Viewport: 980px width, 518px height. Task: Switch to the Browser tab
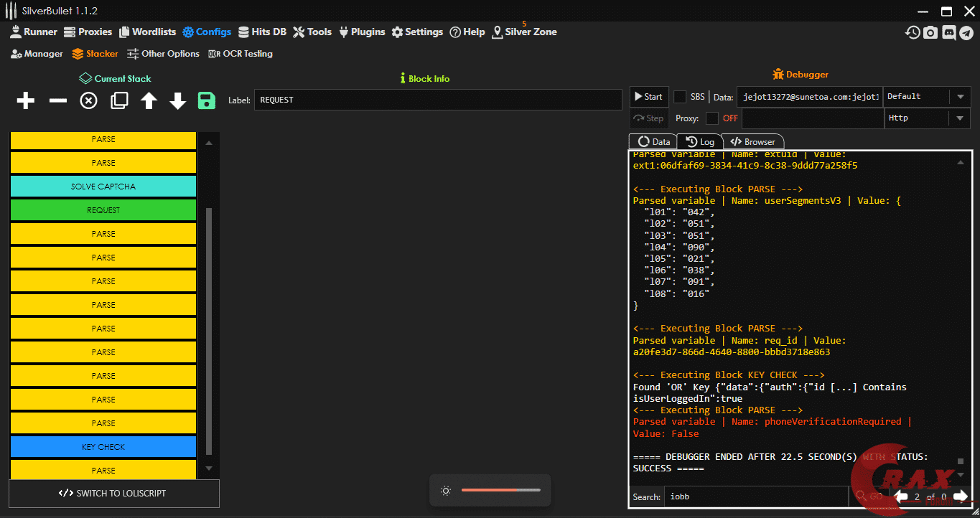(753, 142)
